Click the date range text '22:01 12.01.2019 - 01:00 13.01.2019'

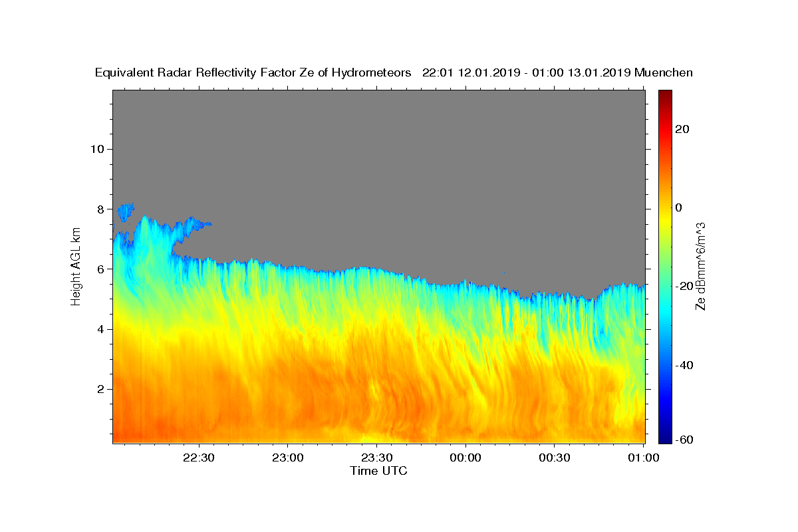click(527, 72)
